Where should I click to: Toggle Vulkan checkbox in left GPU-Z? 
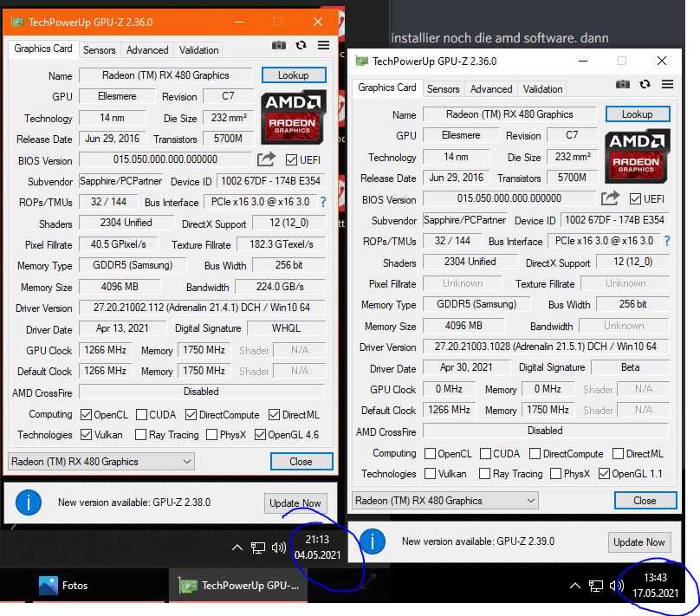86,434
